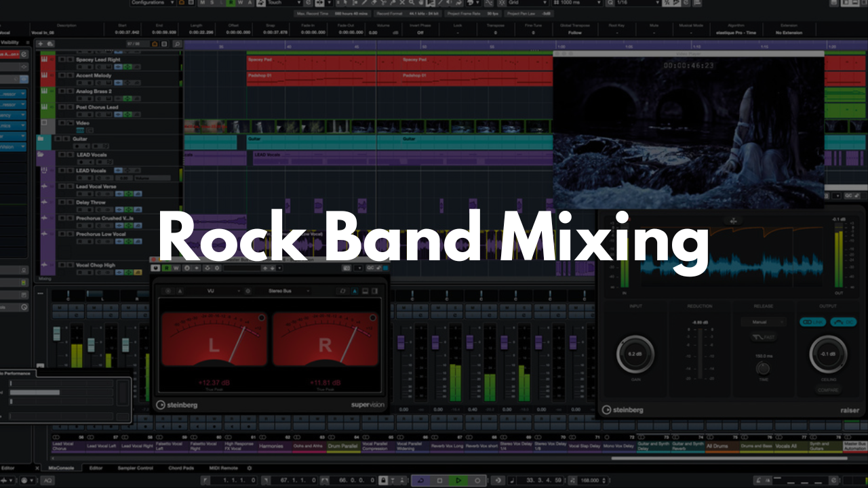The image size is (868, 488).
Task: Select the Object Selection tool in the toolbar
Action: [x=346, y=3]
